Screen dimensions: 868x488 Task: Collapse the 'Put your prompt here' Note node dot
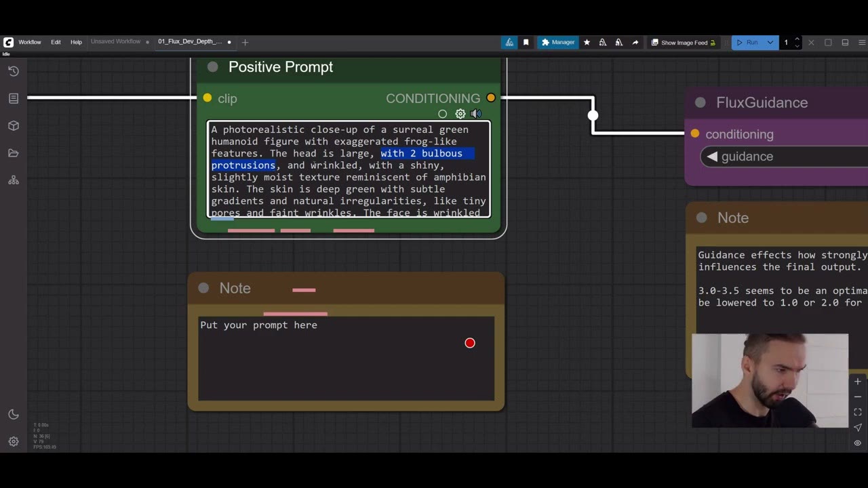(203, 288)
